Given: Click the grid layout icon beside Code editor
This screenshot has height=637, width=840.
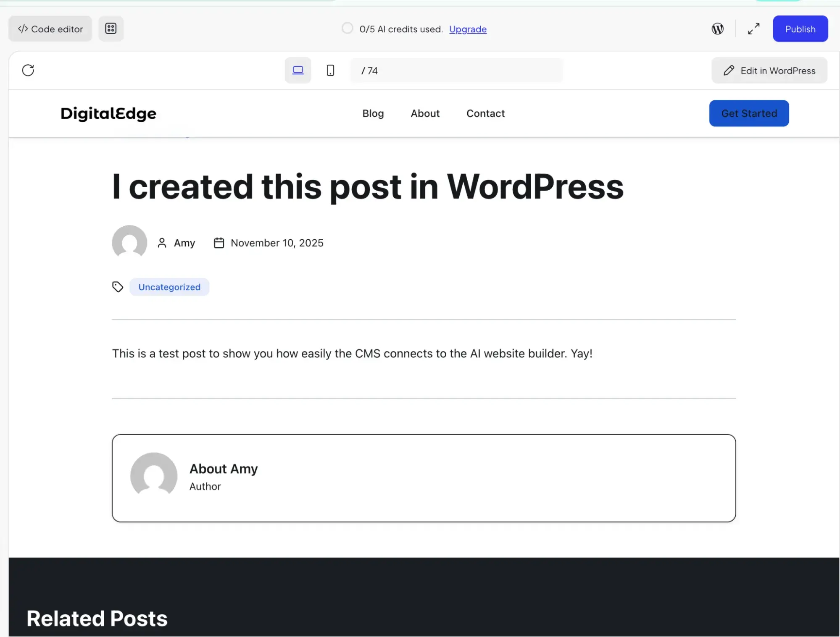Looking at the screenshot, I should pos(111,29).
